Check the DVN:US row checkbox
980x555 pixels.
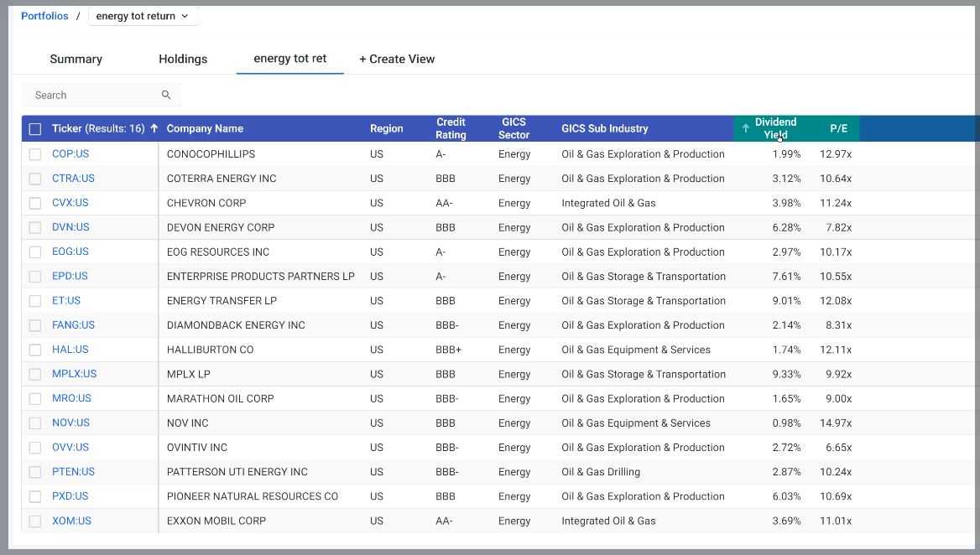pos(35,227)
